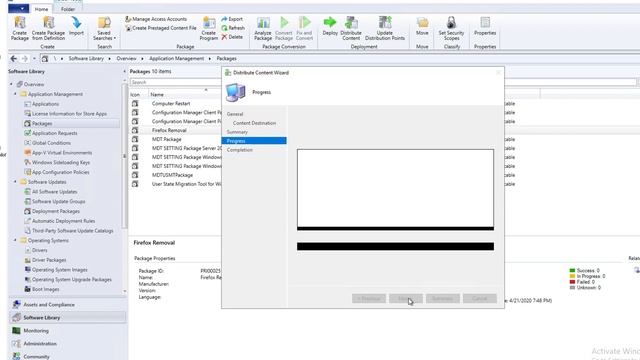Click Export in ribbon

click(x=232, y=19)
